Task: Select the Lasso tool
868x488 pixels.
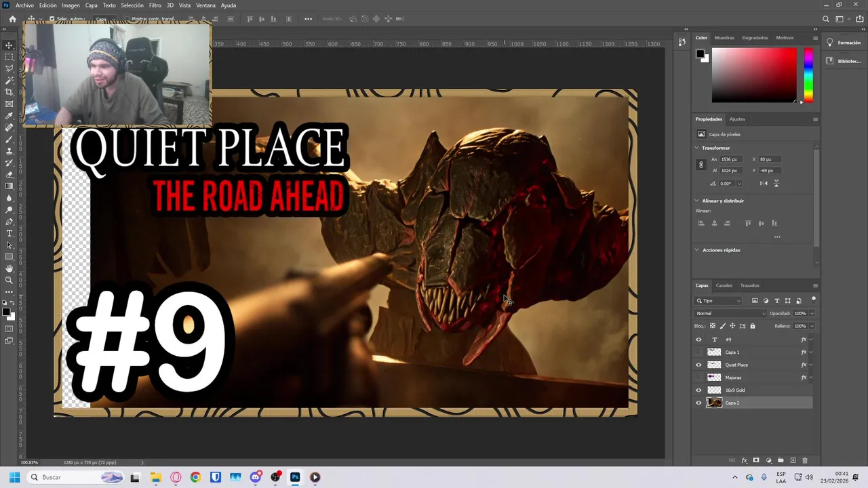Action: click(9, 68)
